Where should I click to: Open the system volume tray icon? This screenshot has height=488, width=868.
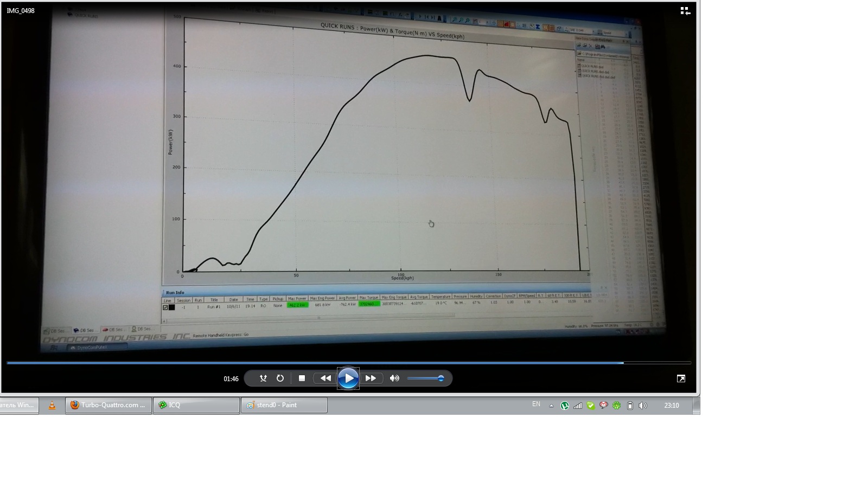tap(643, 406)
